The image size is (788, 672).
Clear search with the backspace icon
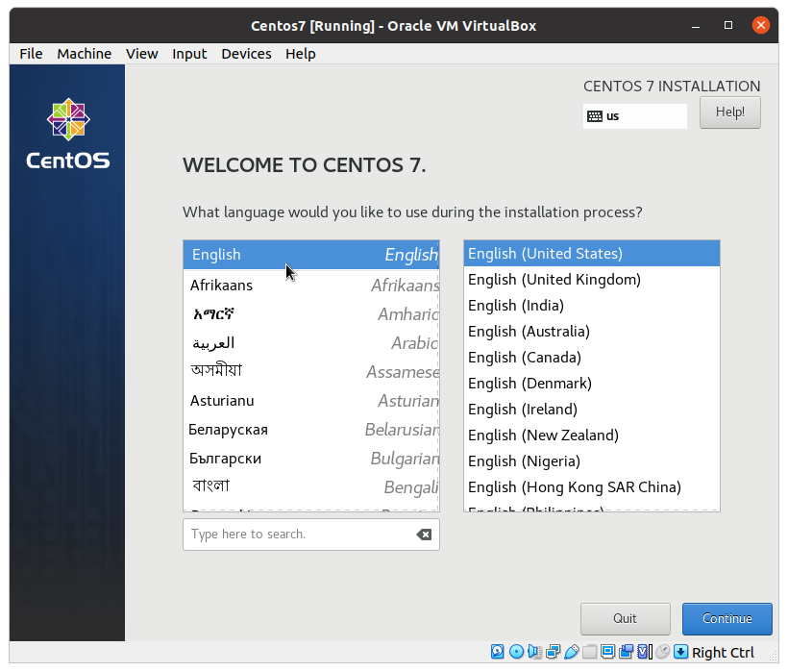pos(424,535)
